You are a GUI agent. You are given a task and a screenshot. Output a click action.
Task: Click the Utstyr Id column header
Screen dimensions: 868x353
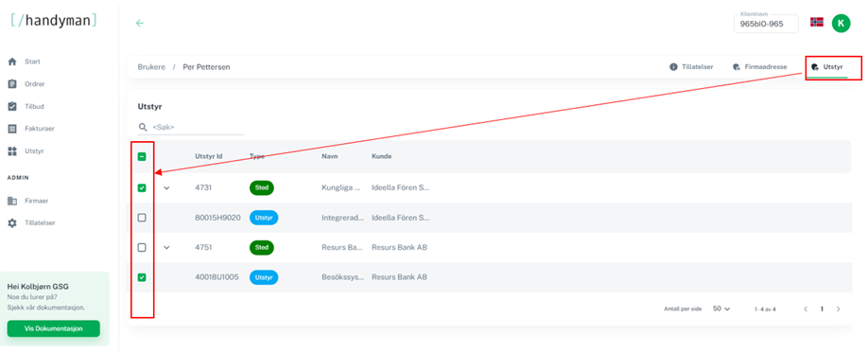tap(209, 157)
